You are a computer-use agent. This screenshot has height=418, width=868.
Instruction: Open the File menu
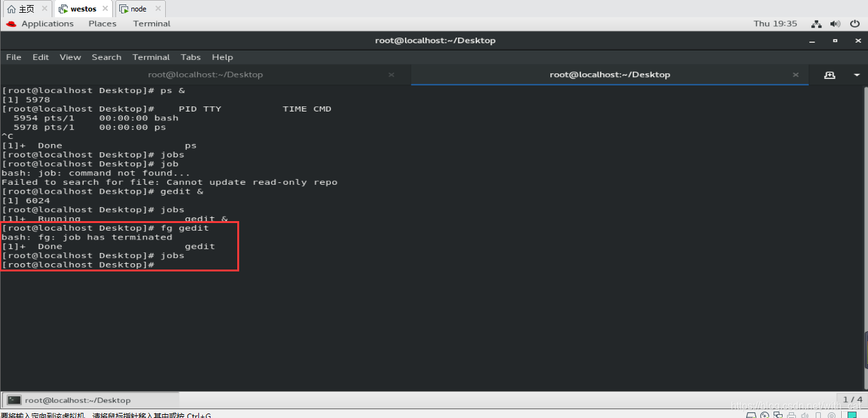click(x=13, y=57)
